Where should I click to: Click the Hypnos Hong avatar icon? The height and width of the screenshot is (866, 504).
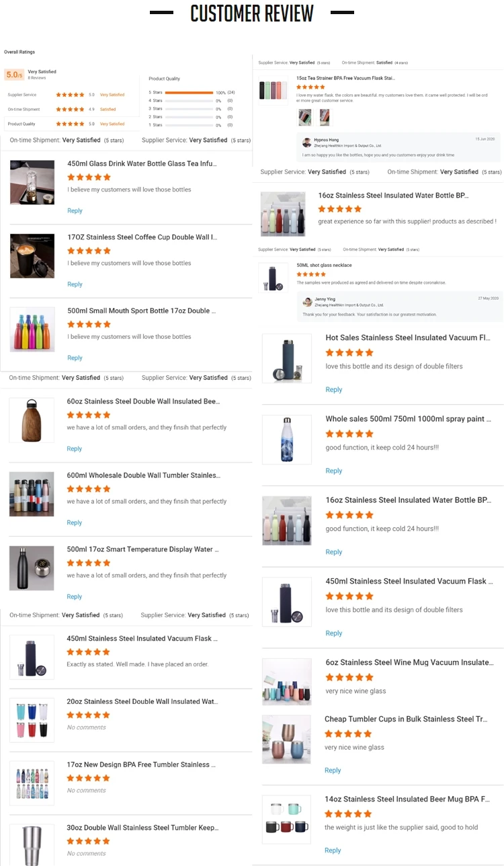[x=306, y=143]
